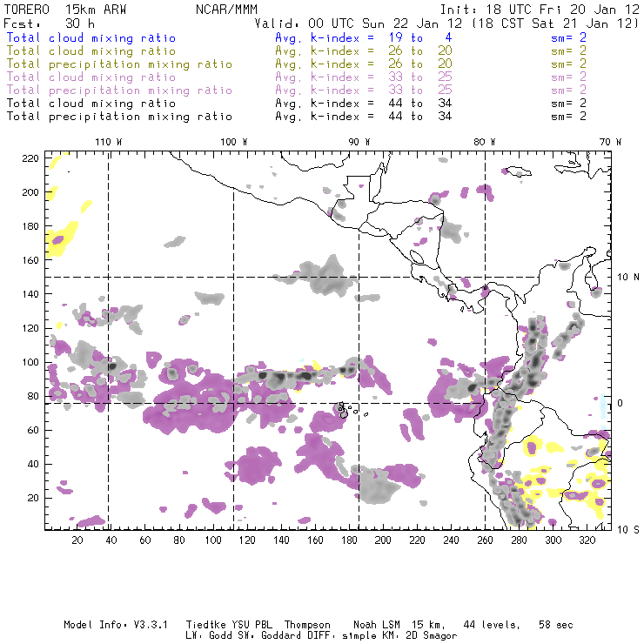This screenshot has height=644, width=644.
Task: Click the y-axis tick label "160"
Action: [30, 260]
